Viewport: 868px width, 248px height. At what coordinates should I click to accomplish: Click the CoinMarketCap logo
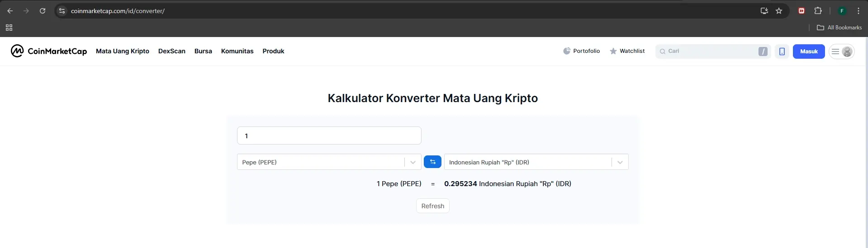click(x=49, y=51)
